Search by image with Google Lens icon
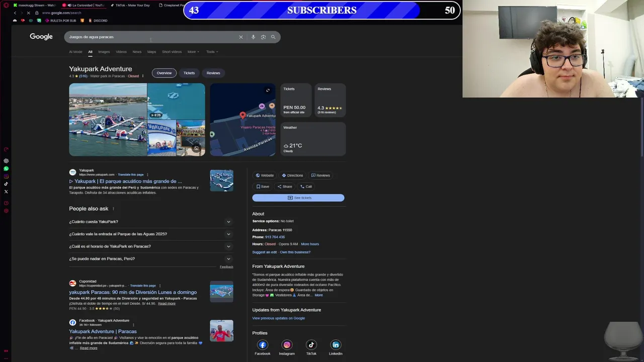 click(x=263, y=37)
